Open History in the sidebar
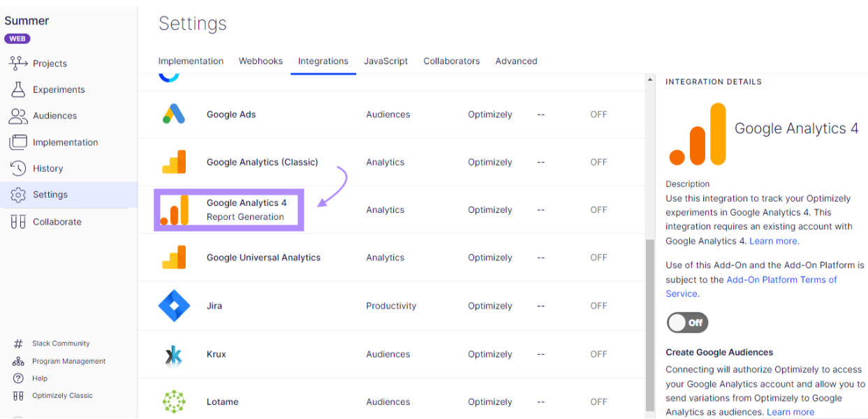This screenshot has height=419, width=868. [47, 168]
